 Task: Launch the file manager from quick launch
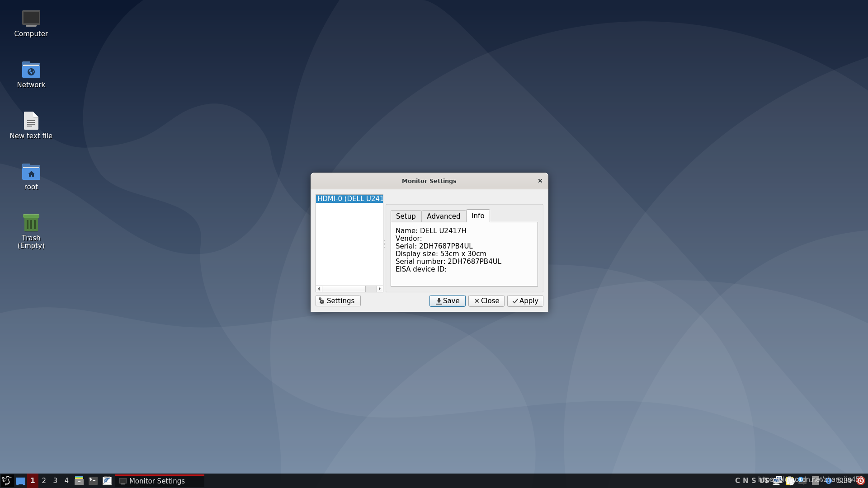click(79, 481)
